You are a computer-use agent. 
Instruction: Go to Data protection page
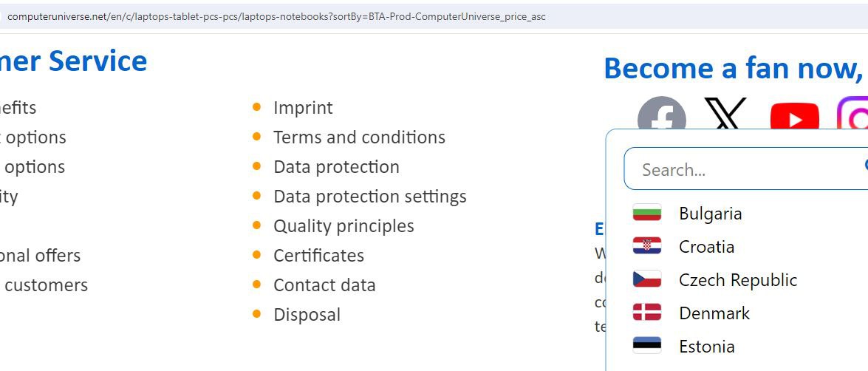tap(336, 167)
